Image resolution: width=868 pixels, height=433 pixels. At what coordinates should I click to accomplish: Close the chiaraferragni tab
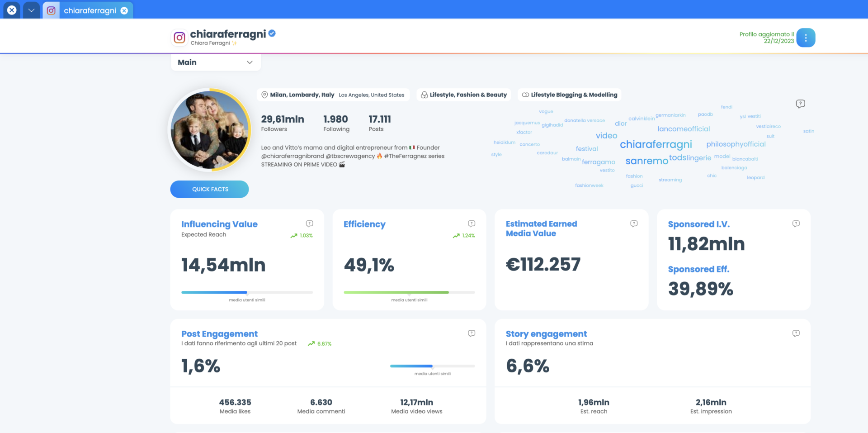pos(124,10)
